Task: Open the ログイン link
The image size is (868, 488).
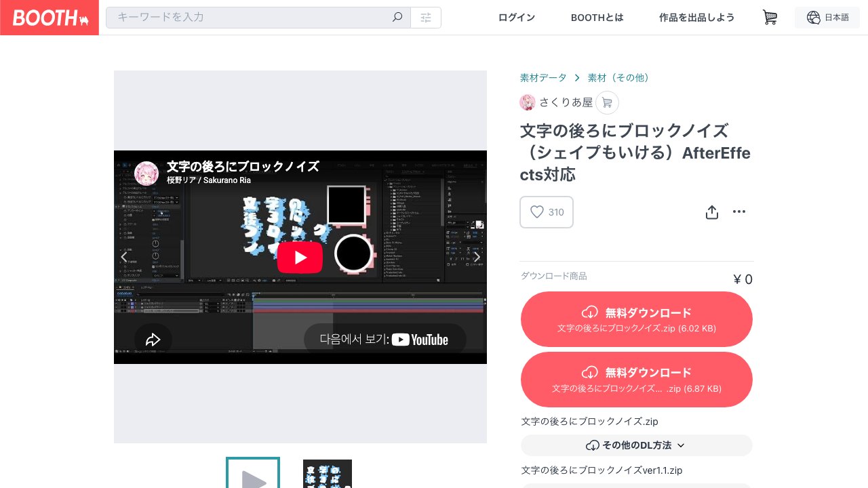Action: [517, 18]
